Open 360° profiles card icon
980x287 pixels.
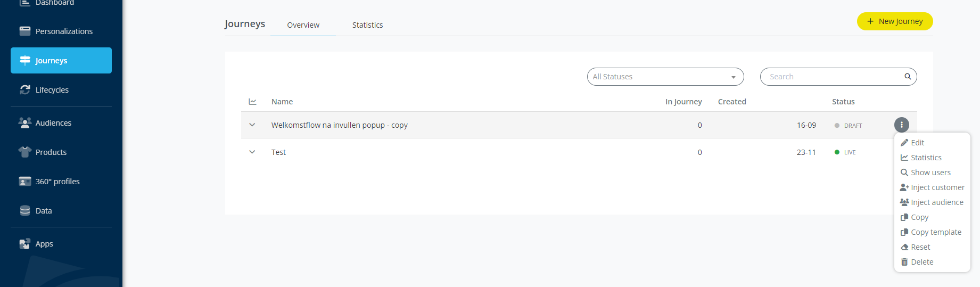pyautogui.click(x=25, y=181)
